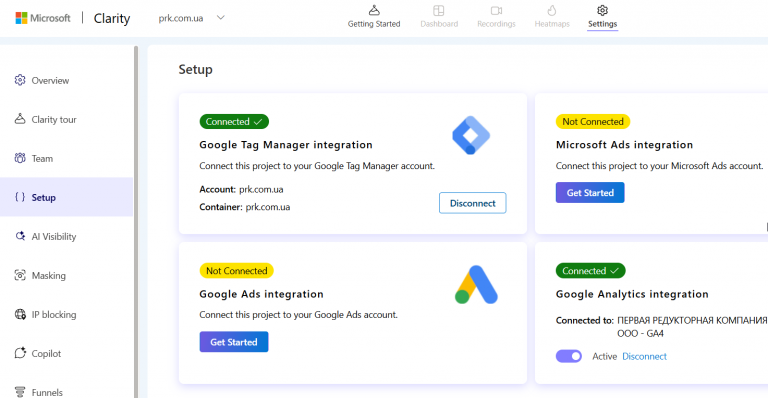The width and height of the screenshot is (768, 398).
Task: Switch to the Heatmaps tab
Action: point(552,17)
